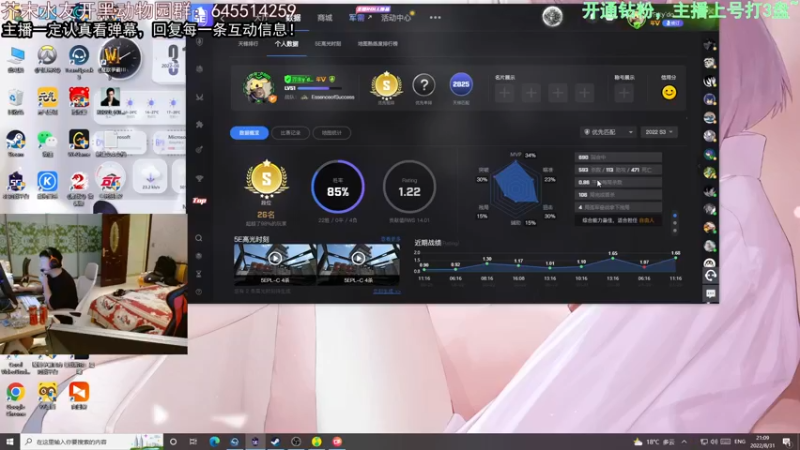
Task: Click the crossed-swords icon in 5E sidebar
Action: click(199, 97)
